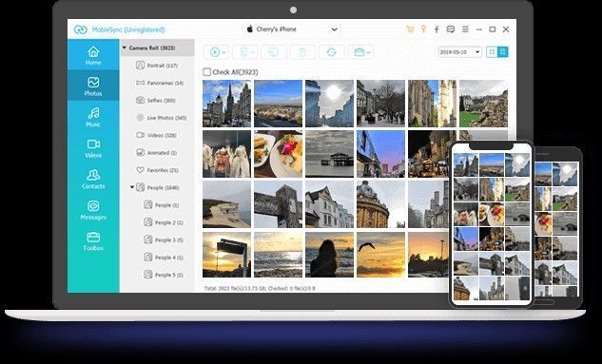This screenshot has width=602, height=364.
Task: Select the People 3 (5) item
Action: 164,240
